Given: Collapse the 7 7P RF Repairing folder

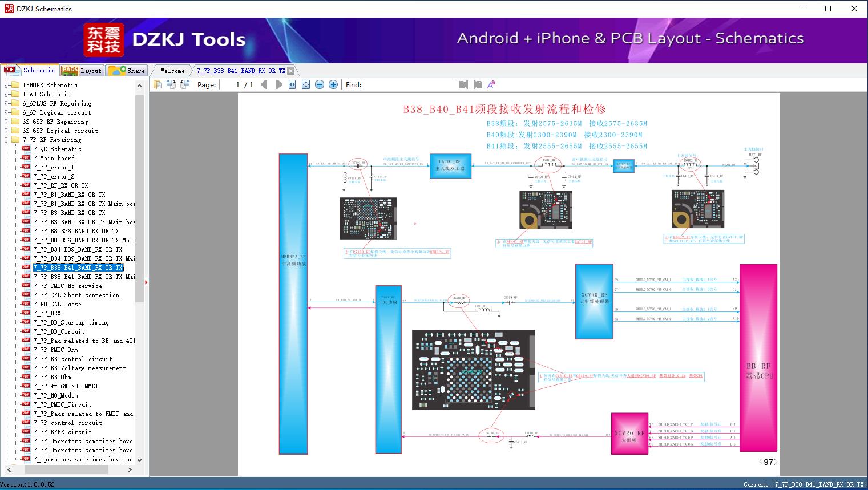Looking at the screenshot, I should pyautogui.click(x=6, y=140).
